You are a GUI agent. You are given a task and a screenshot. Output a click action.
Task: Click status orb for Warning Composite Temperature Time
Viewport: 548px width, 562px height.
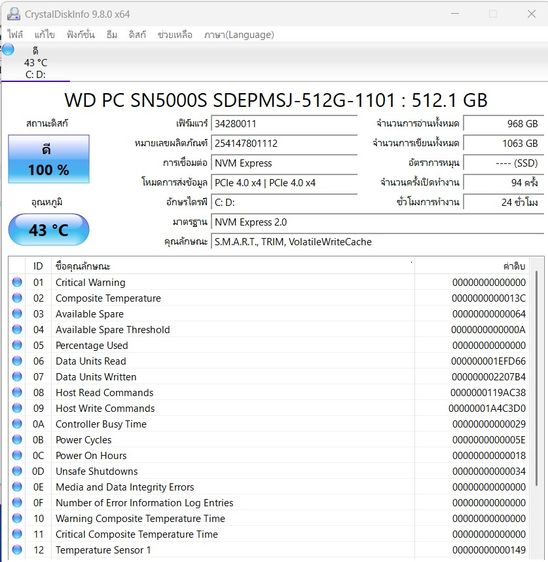[x=17, y=518]
